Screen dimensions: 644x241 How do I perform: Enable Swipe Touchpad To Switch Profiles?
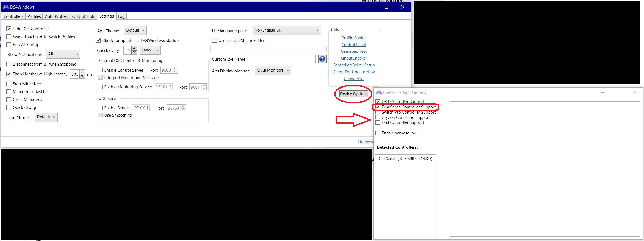click(x=9, y=37)
